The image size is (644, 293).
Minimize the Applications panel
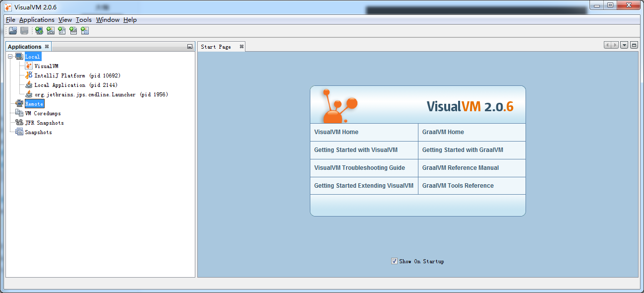click(190, 47)
